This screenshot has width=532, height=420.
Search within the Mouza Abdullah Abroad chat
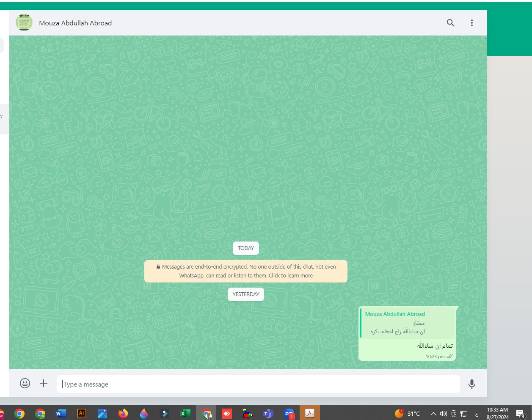pyautogui.click(x=451, y=23)
